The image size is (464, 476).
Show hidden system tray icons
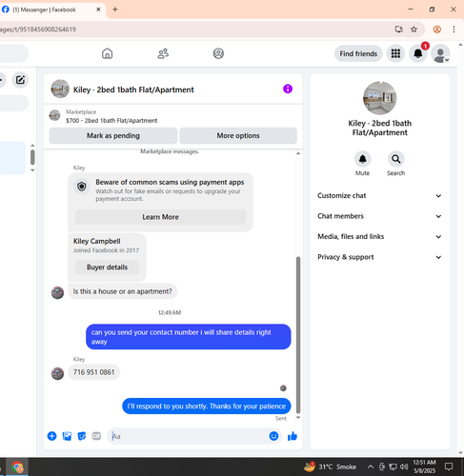coord(371,466)
